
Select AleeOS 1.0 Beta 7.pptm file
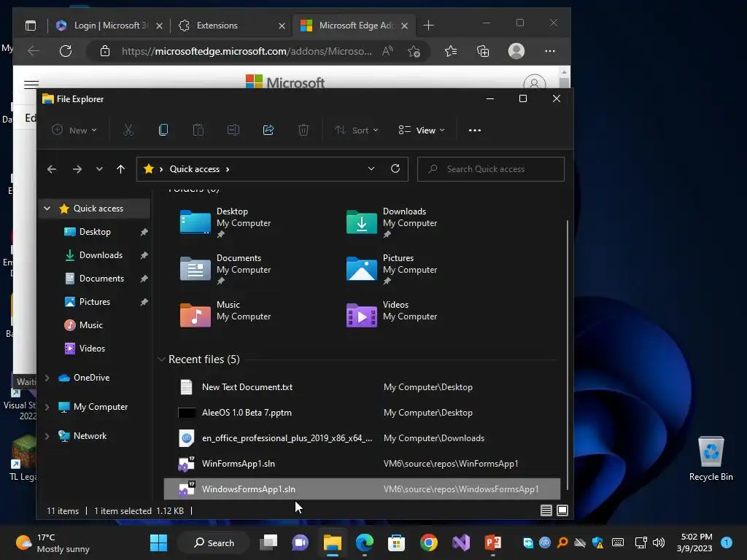(x=362, y=413)
